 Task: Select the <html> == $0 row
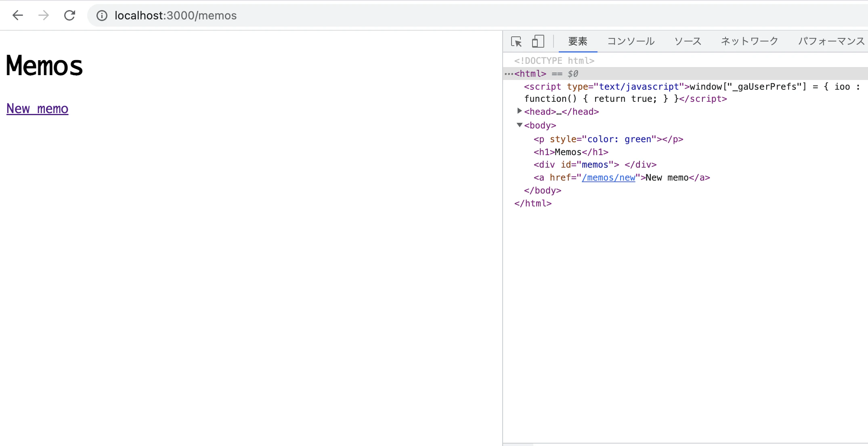pos(686,74)
